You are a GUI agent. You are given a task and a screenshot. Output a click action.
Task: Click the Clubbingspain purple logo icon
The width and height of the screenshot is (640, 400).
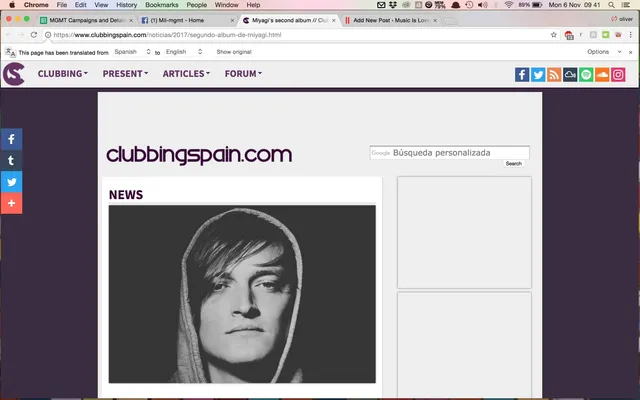[13, 74]
